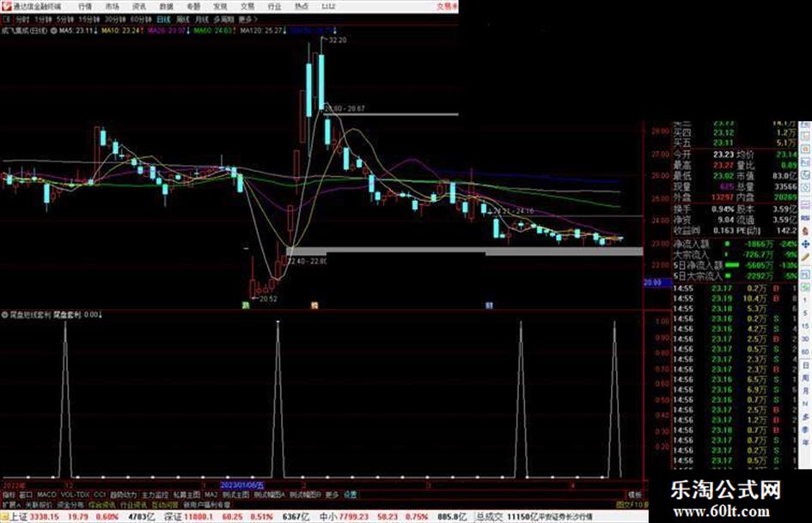Select the 日线 period tab
Viewport: 812px width, 523px height.
(163, 20)
